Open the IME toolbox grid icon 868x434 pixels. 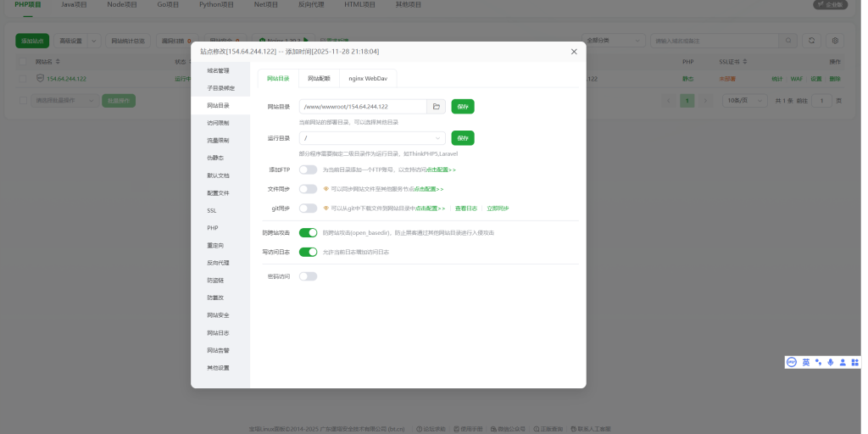855,362
